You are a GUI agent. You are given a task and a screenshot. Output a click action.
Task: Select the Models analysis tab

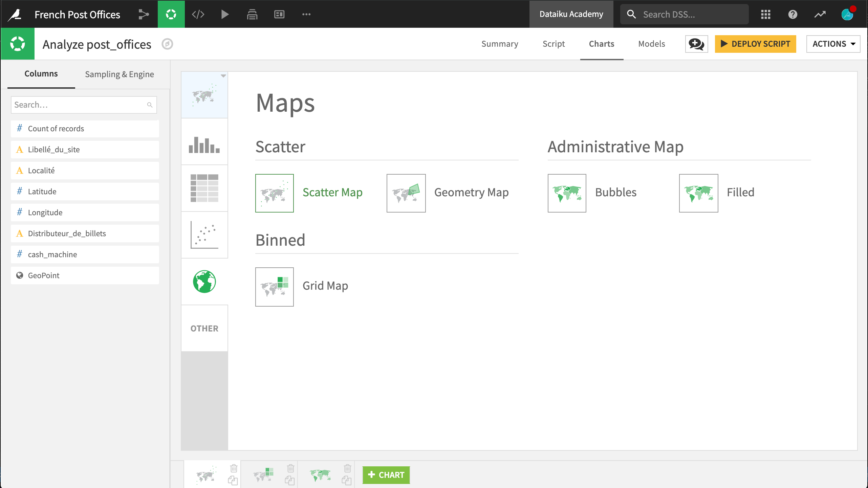651,44
